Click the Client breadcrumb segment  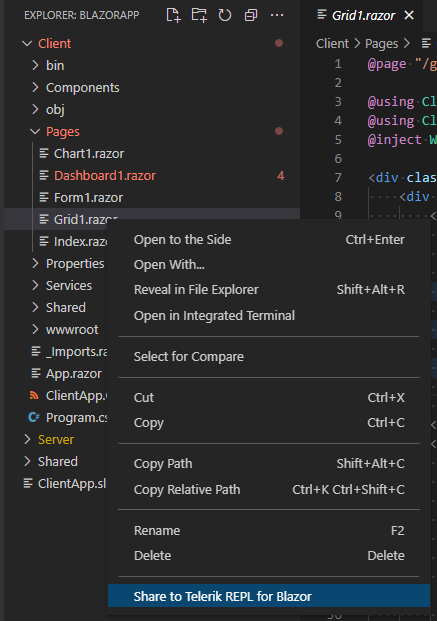tap(332, 43)
